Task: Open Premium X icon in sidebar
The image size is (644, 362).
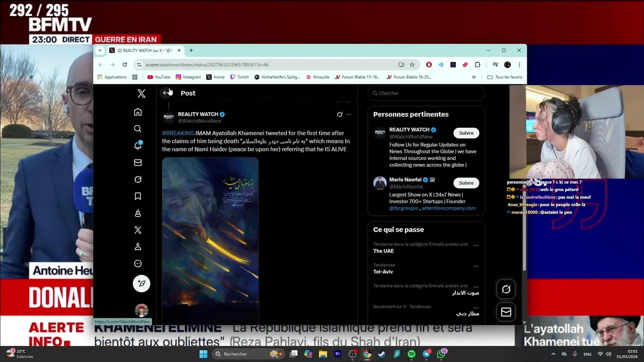Action: [138, 230]
